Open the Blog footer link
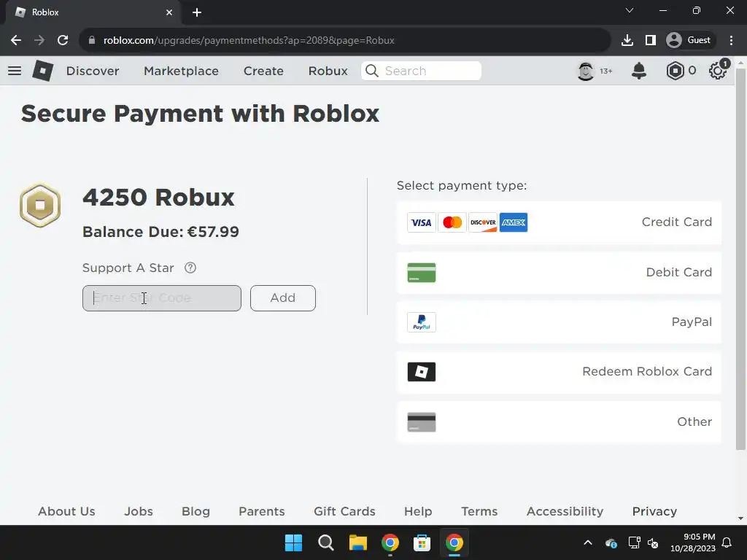 pyautogui.click(x=196, y=511)
